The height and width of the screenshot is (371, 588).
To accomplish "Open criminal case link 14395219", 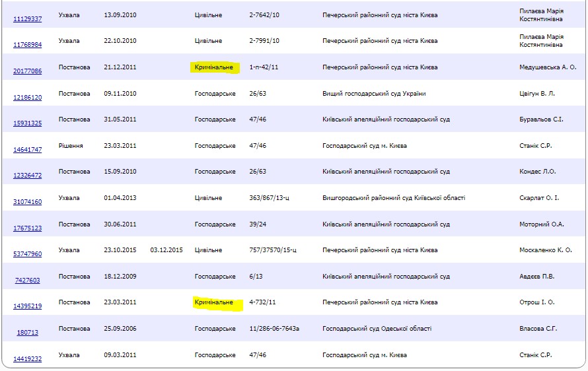I will tap(27, 306).
